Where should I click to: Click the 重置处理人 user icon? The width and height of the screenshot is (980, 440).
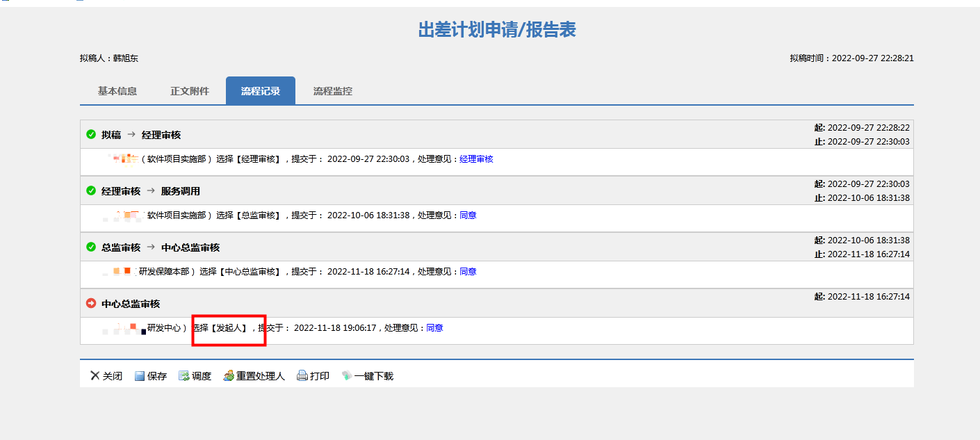[229, 376]
